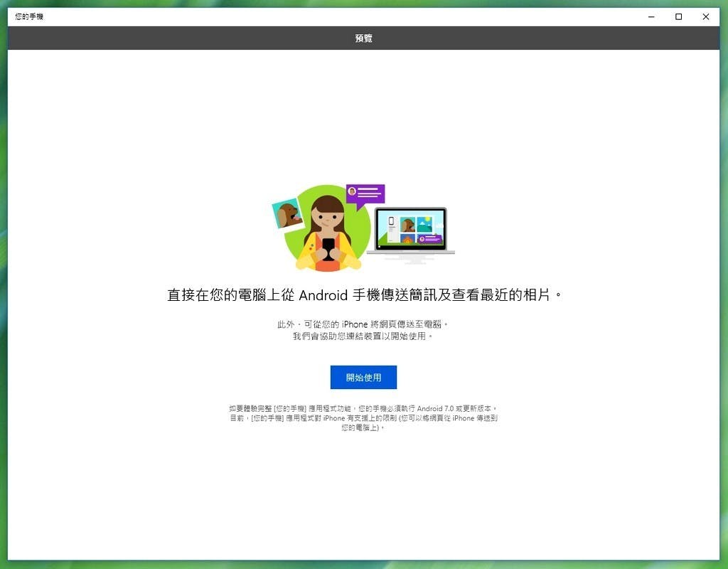Maximize the 您的手機 window
This screenshot has width=728, height=569.
click(679, 17)
